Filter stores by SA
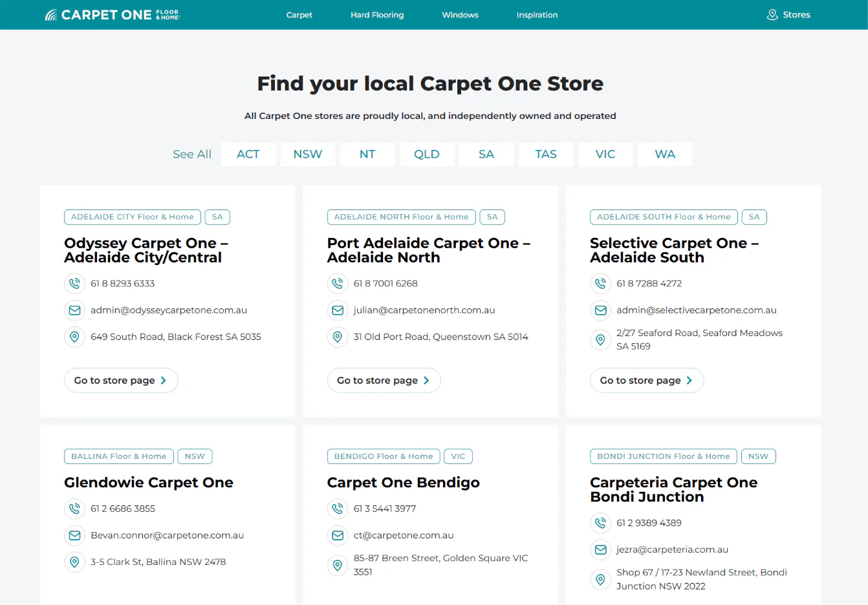 click(486, 154)
